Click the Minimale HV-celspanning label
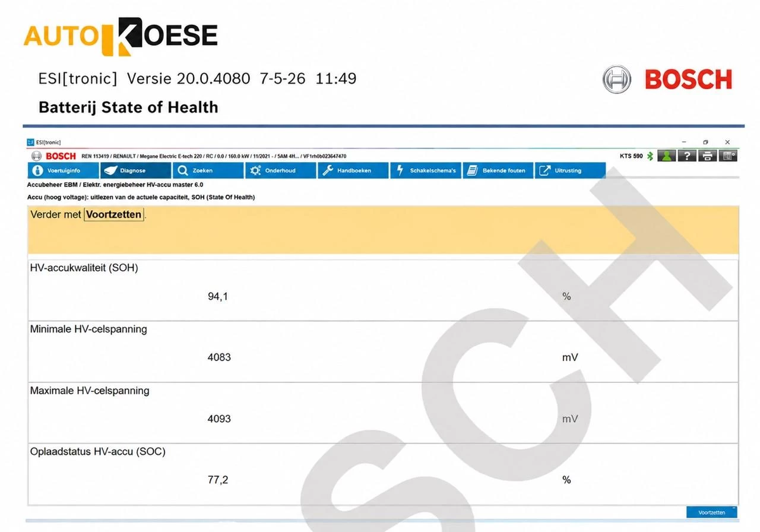Viewport: 760px width, 532px height. tap(88, 329)
